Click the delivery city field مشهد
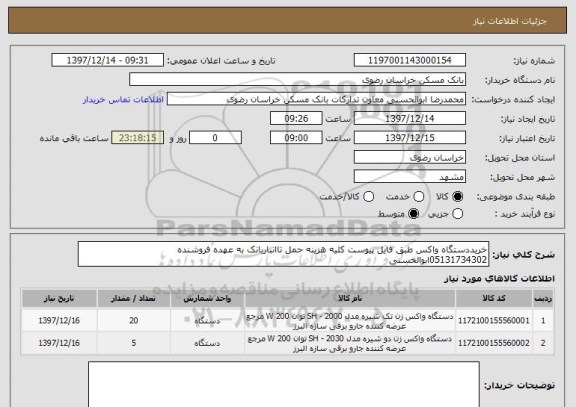 click(x=410, y=177)
